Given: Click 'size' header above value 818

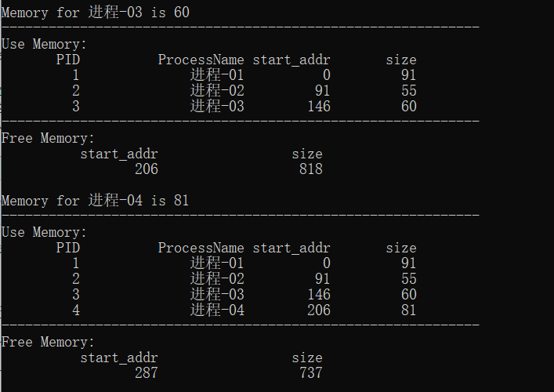Looking at the screenshot, I should click(306, 154).
